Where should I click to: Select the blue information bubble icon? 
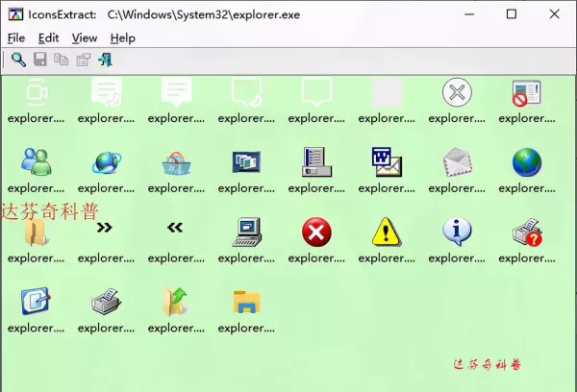(457, 232)
